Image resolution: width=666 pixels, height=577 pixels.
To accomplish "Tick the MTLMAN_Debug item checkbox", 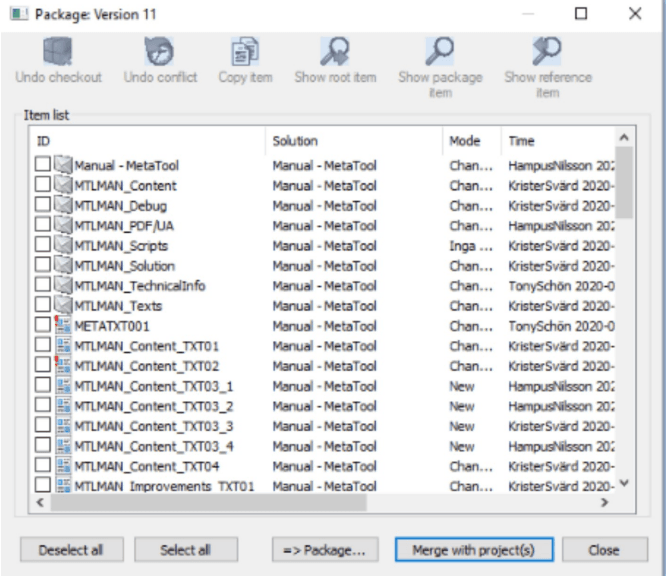I will [x=42, y=205].
